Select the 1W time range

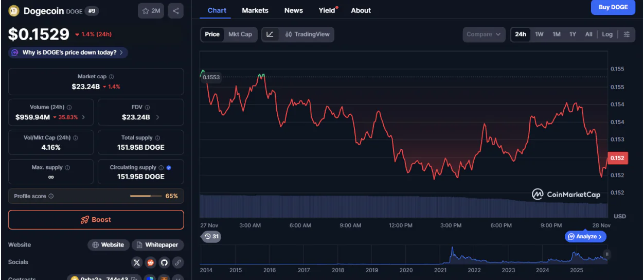point(539,34)
